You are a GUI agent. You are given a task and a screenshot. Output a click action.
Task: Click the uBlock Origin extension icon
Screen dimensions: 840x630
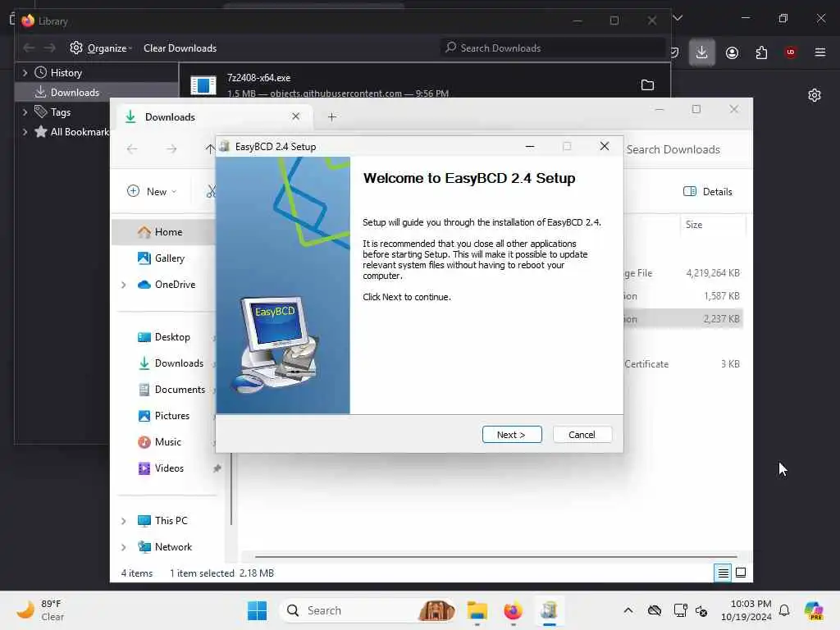click(x=790, y=52)
